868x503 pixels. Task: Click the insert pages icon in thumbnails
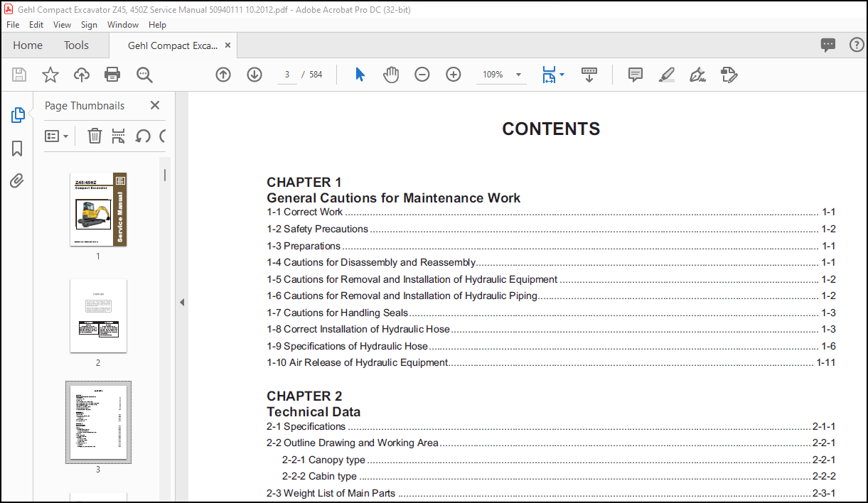pos(119,136)
